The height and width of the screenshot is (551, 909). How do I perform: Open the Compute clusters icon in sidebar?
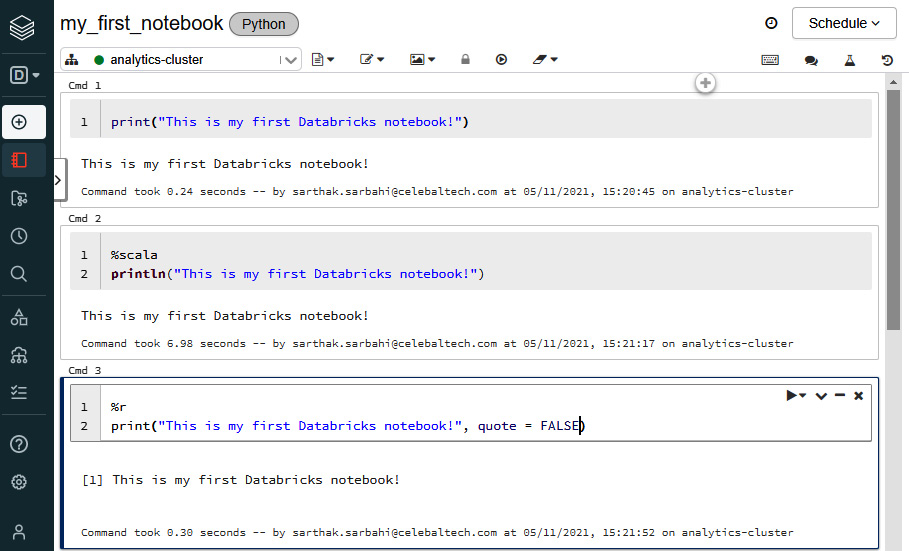19,355
